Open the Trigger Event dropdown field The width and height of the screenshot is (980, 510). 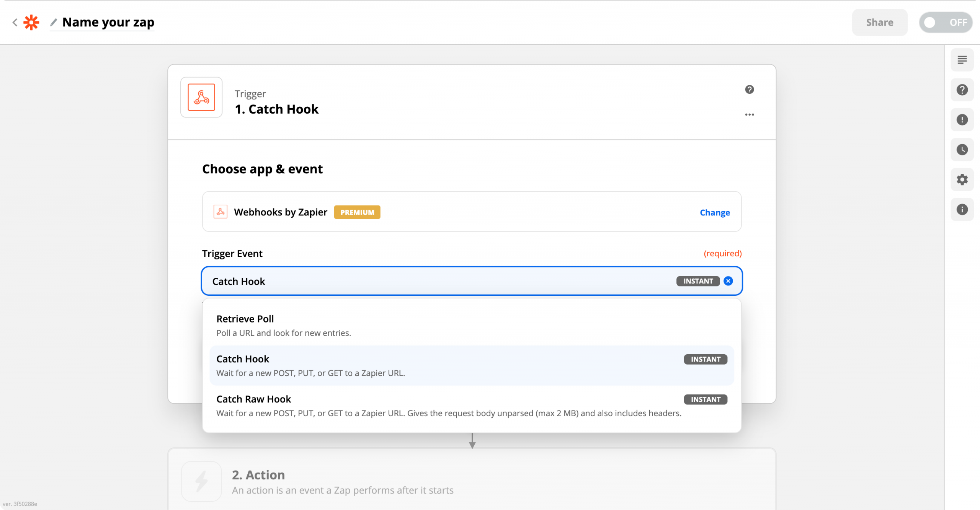[x=472, y=281]
